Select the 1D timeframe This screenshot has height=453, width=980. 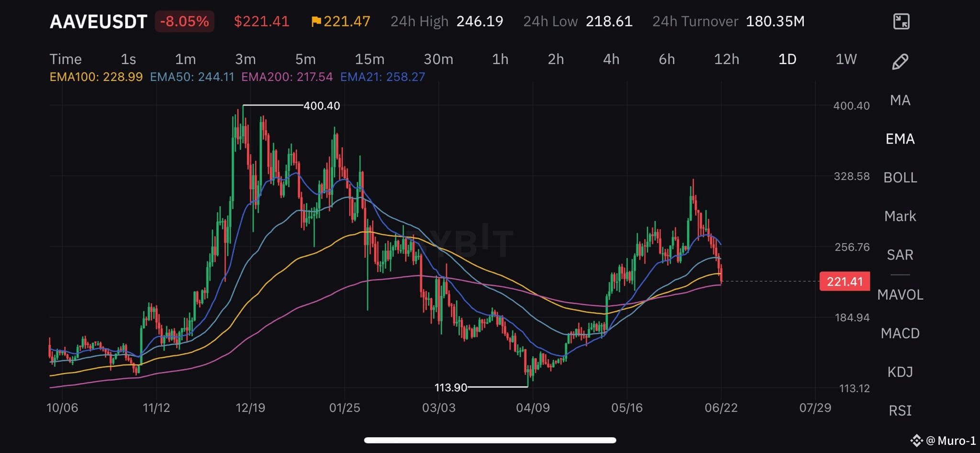click(x=787, y=59)
